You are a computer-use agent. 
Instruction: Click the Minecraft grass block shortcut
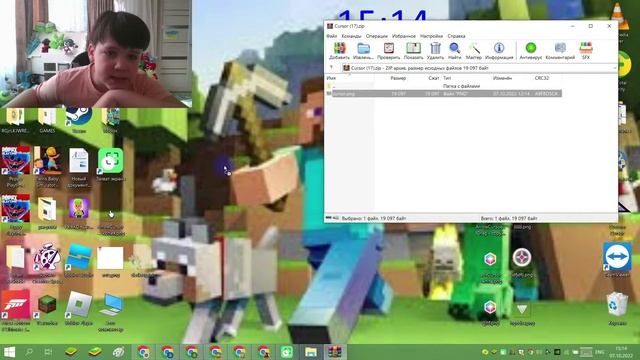(x=47, y=309)
